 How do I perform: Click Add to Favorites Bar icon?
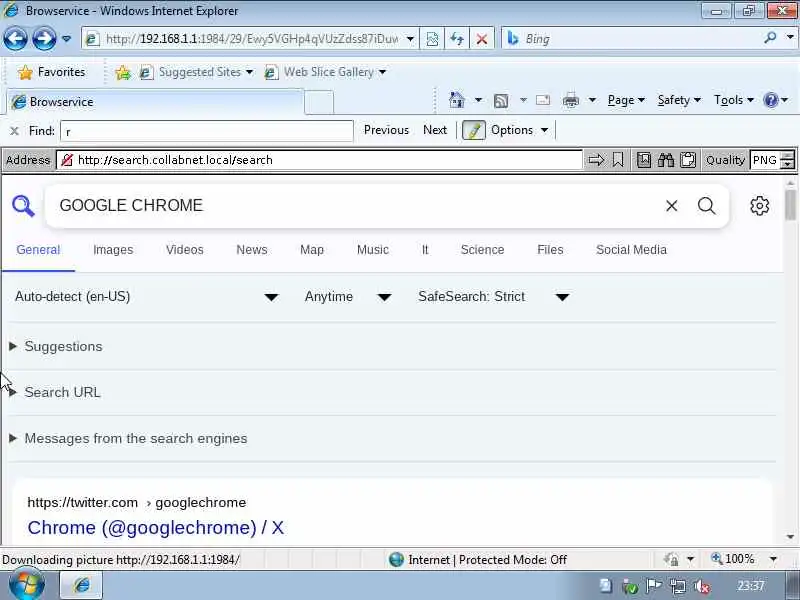pyautogui.click(x=122, y=72)
